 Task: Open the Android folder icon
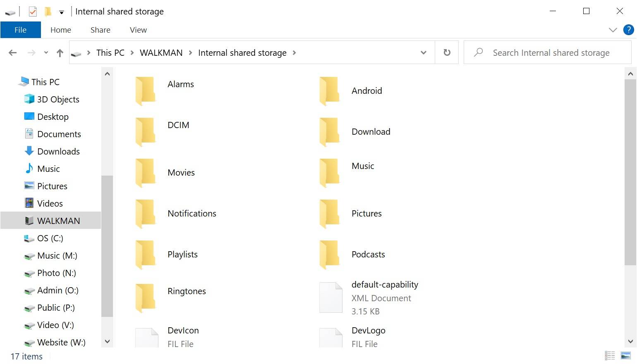[330, 91]
